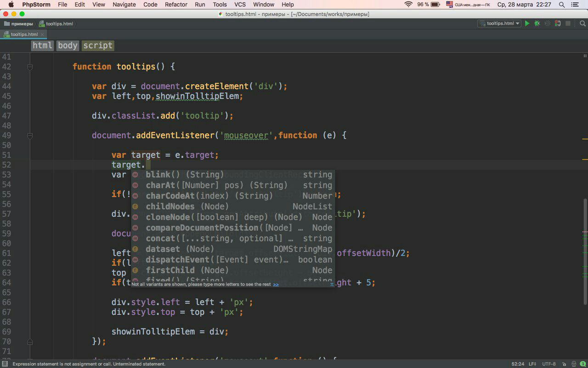Click the method icon beside blink()
Viewport: 588px width, 368px height.
[135, 175]
